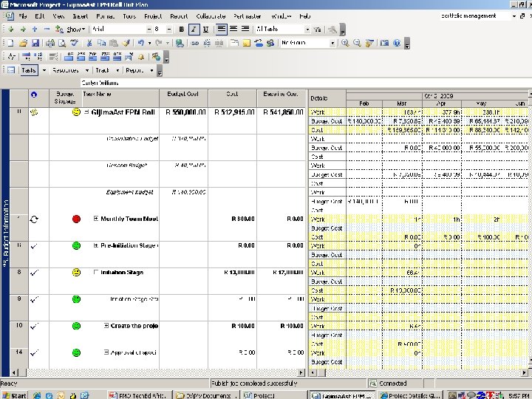532x399 pixels.
Task: Open the Tools menu
Action: 129,16
